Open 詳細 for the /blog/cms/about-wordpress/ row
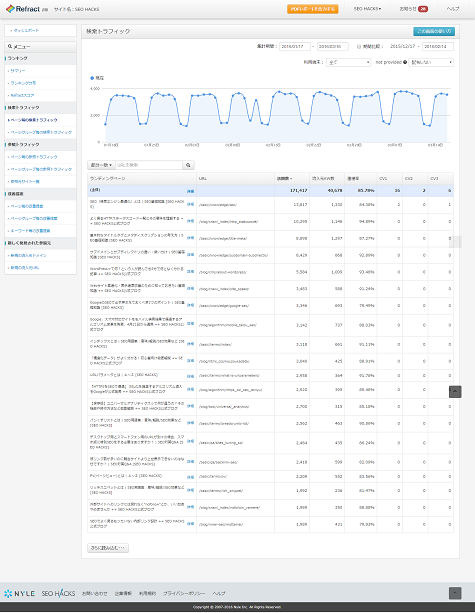 point(190,271)
